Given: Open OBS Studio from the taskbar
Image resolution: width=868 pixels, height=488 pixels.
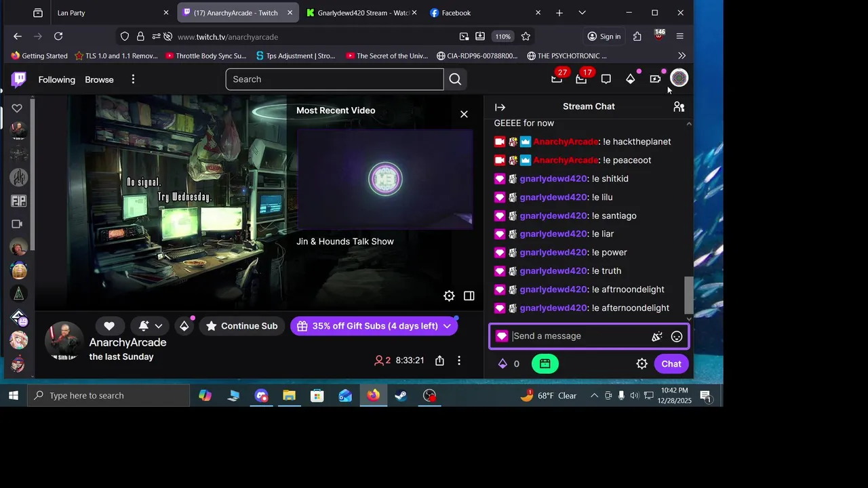Looking at the screenshot, I should pyautogui.click(x=429, y=396).
